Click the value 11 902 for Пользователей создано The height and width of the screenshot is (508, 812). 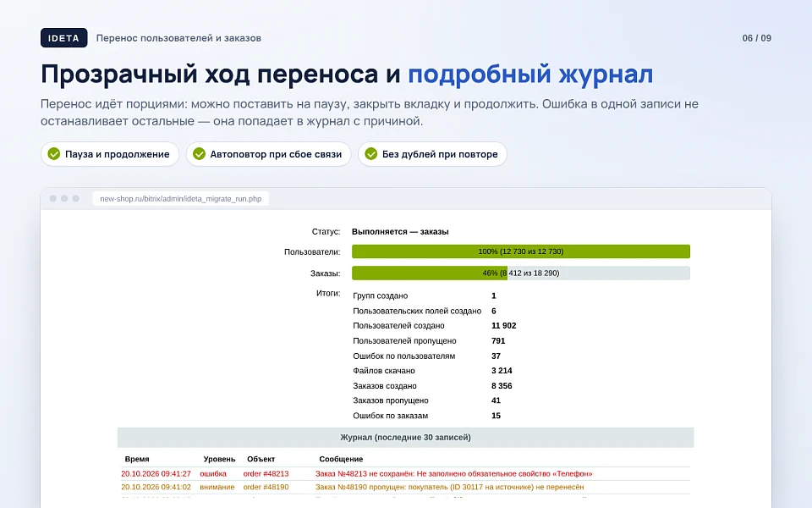point(503,325)
